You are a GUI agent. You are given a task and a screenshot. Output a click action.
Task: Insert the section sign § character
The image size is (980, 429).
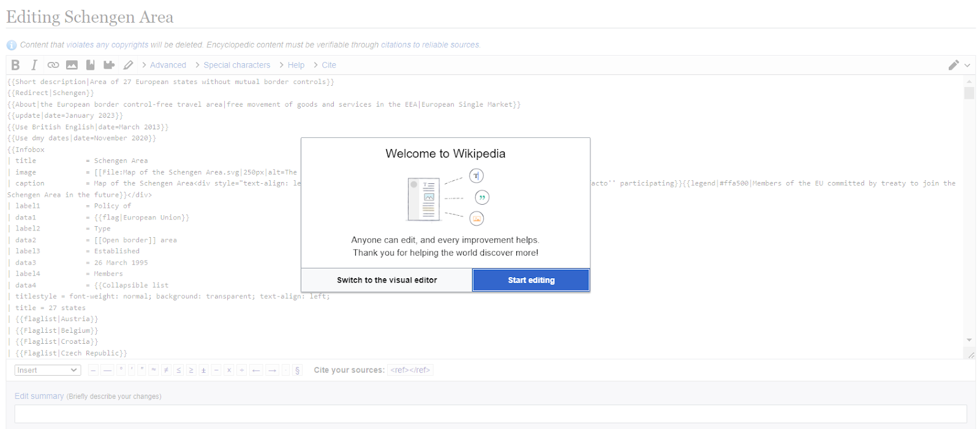pyautogui.click(x=298, y=370)
